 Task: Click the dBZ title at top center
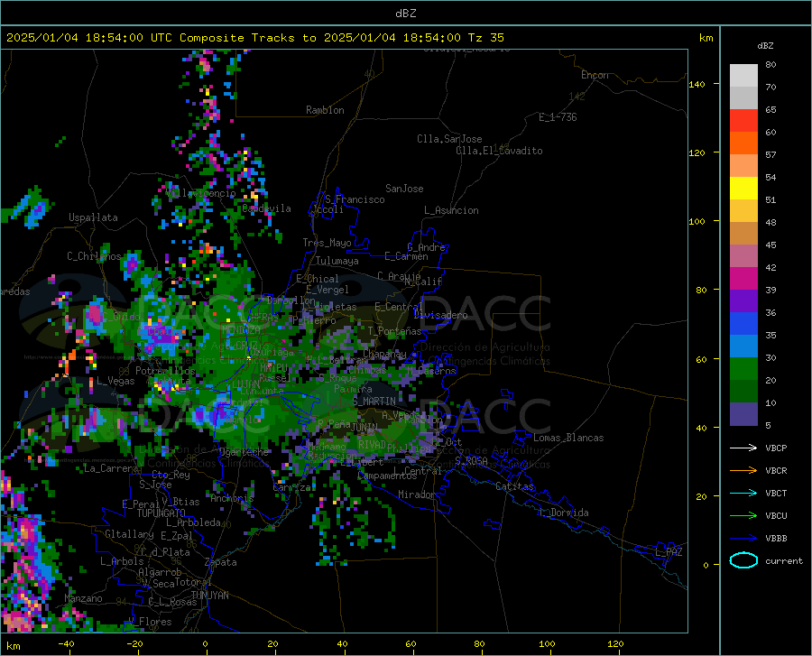click(405, 14)
